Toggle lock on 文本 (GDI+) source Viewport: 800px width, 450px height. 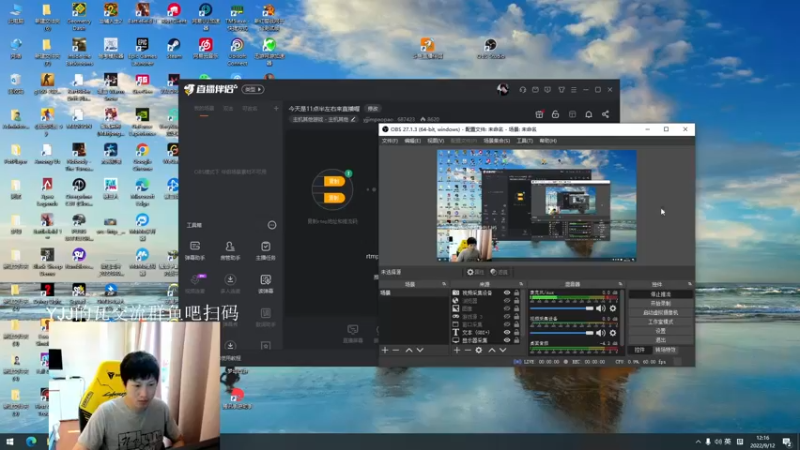coord(517,332)
